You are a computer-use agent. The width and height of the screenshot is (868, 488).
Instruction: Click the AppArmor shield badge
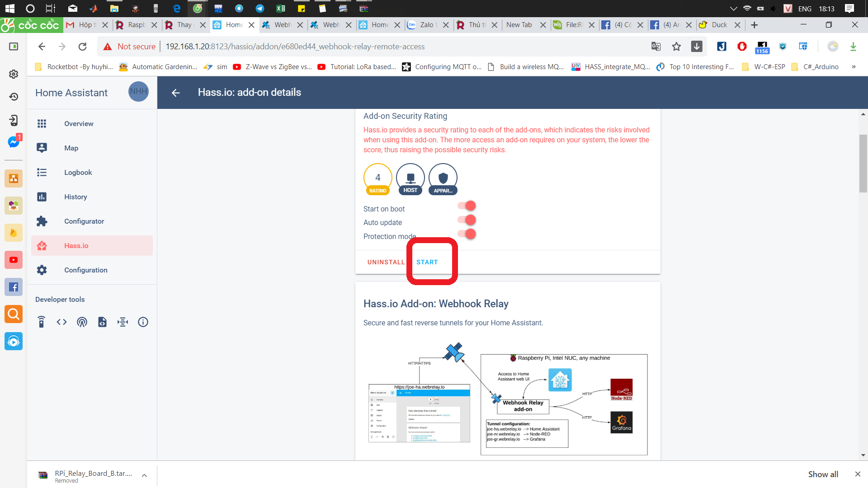tap(443, 179)
